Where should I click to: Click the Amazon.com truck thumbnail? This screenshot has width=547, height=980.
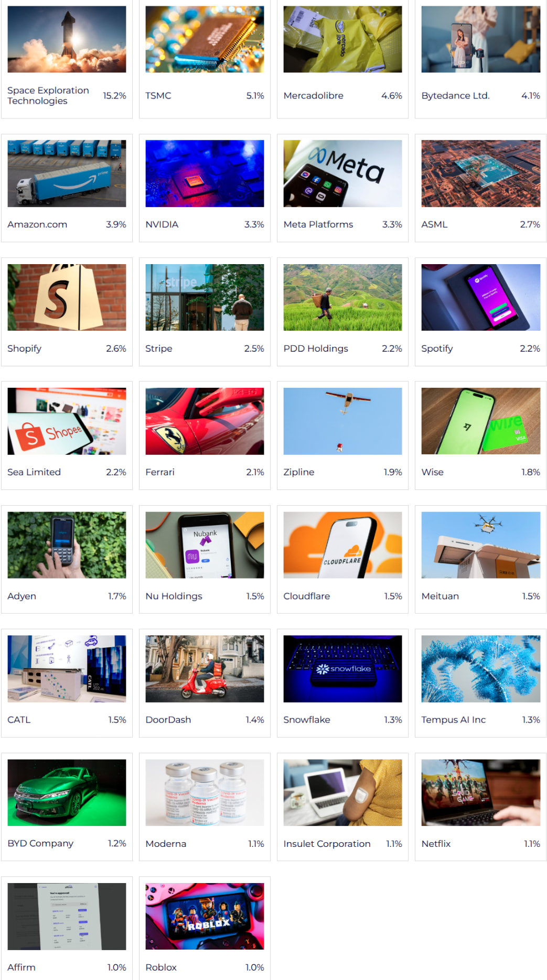(x=67, y=173)
